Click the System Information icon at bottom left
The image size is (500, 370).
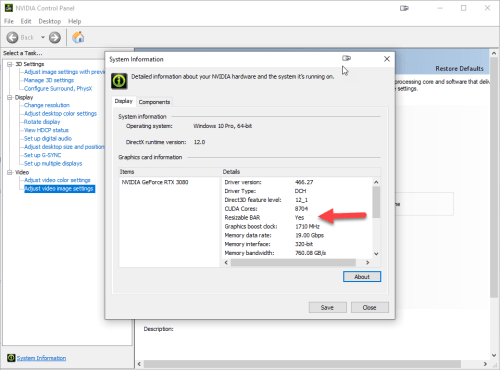11,358
